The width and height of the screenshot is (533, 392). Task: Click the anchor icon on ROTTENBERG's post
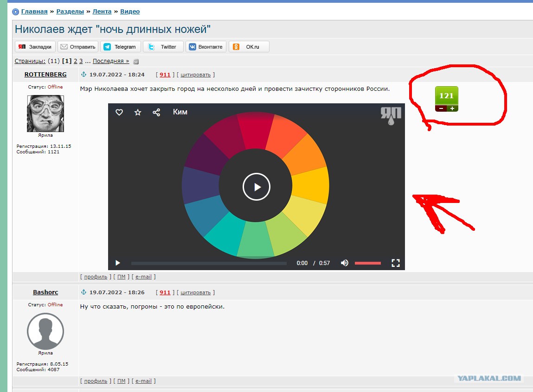click(83, 74)
